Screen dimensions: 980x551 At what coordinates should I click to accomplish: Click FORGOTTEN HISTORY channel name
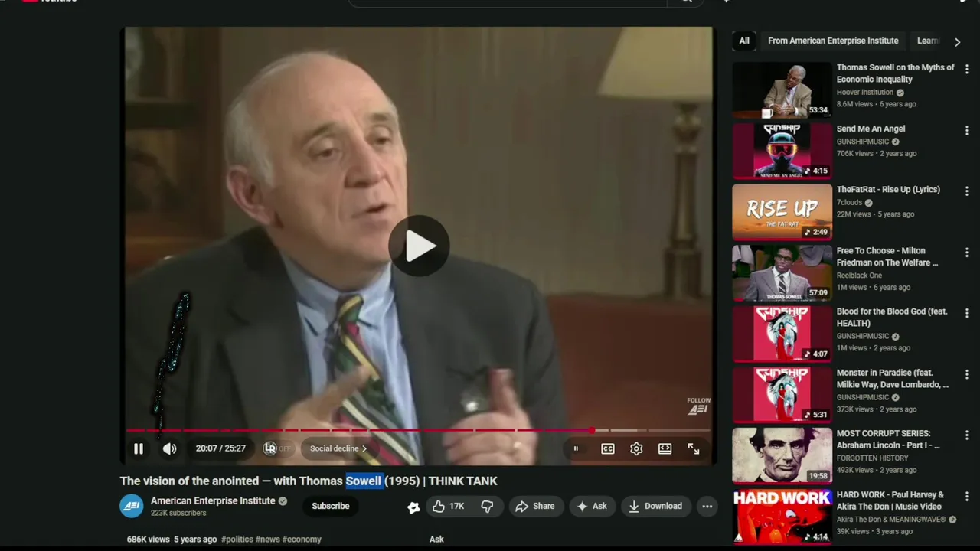(872, 458)
